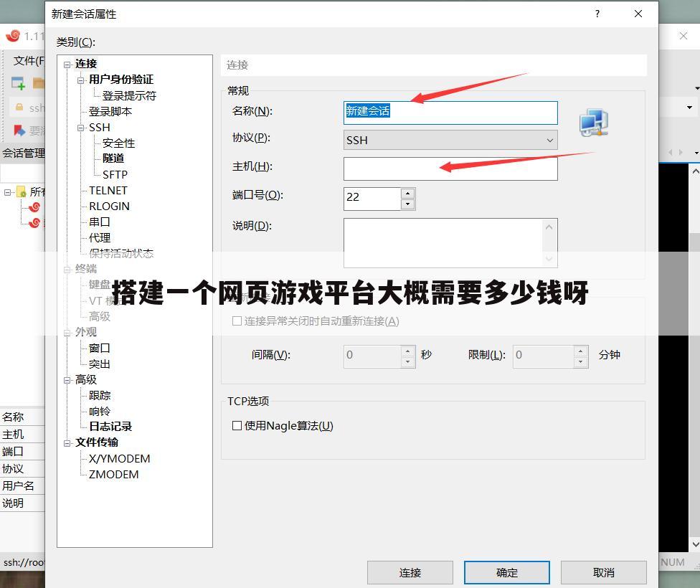
Task: Select 响铃 in category tree
Action: click(100, 411)
